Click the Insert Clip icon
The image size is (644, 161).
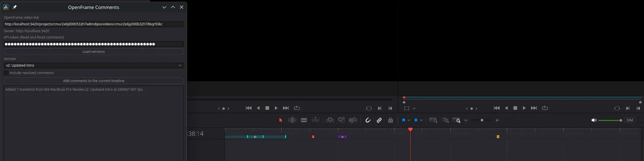[x=330, y=120]
